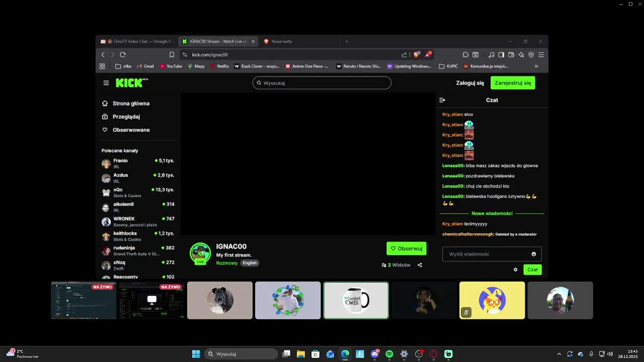
Task: Click the muted yellow owl avatar tile
Action: point(492,300)
